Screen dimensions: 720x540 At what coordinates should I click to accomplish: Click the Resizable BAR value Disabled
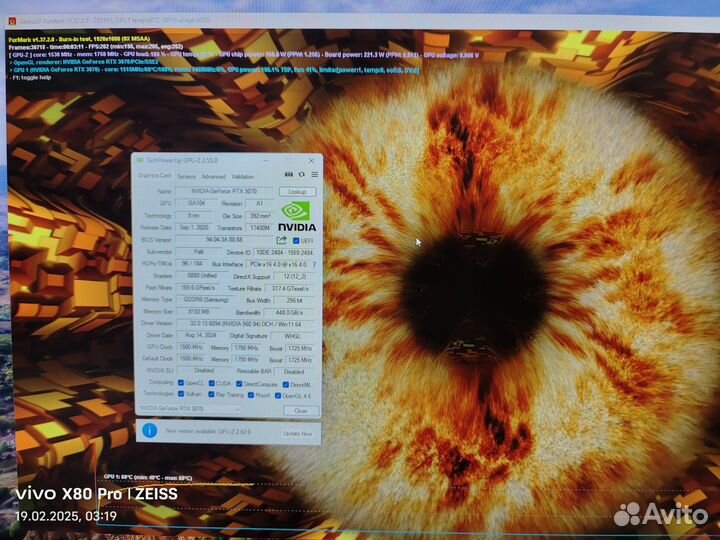293,371
